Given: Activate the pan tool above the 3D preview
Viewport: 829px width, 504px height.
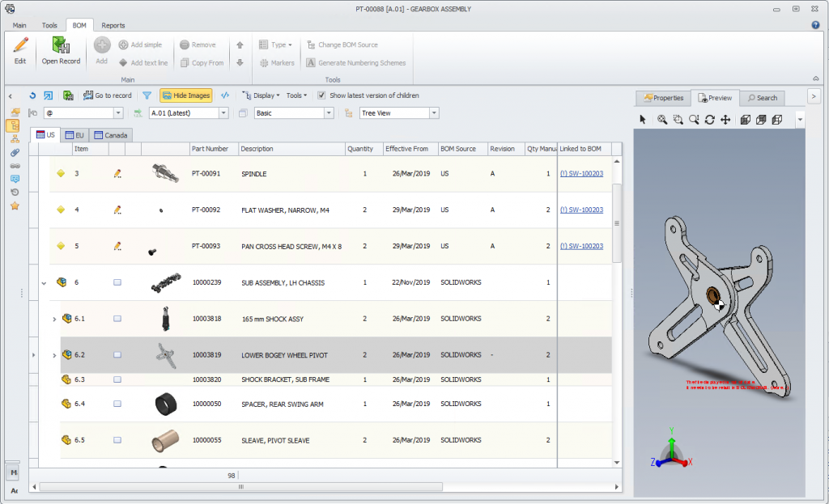Looking at the screenshot, I should [726, 119].
